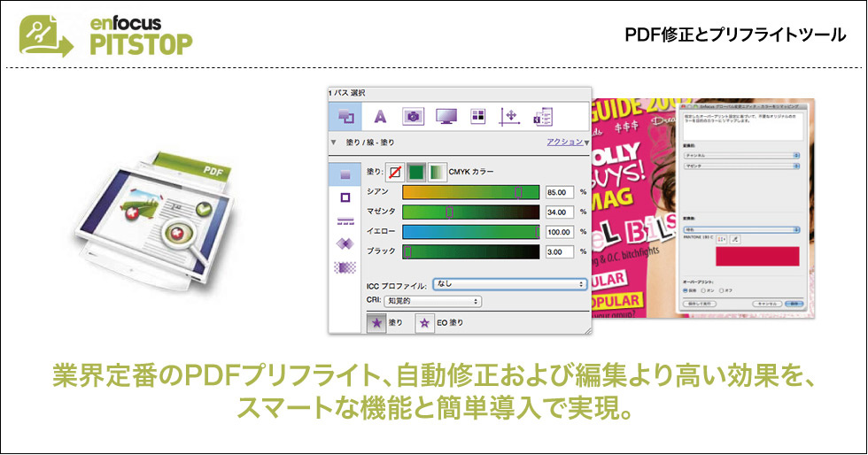Viewport: 868px width, 455px height.
Task: Click the star icon labeled 塗り
Action: (x=376, y=323)
